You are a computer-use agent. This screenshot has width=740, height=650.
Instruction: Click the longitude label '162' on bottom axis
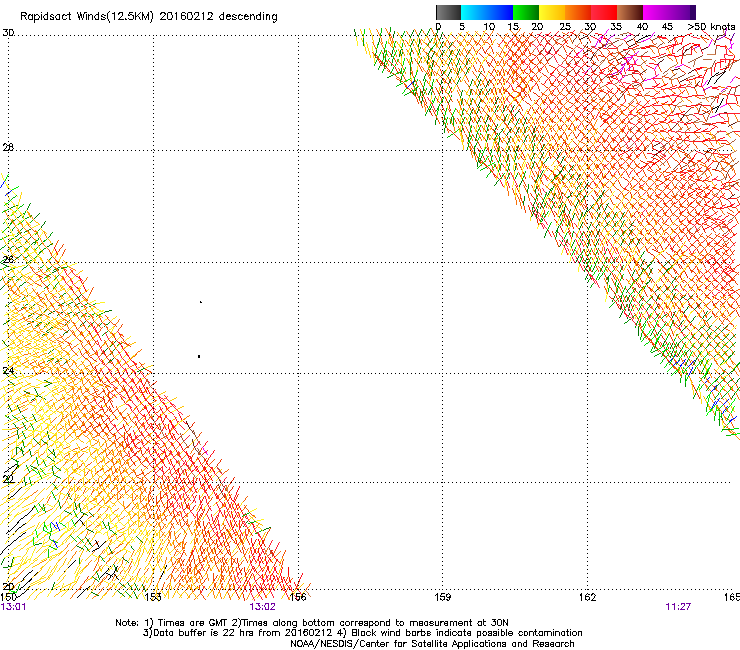point(587,597)
